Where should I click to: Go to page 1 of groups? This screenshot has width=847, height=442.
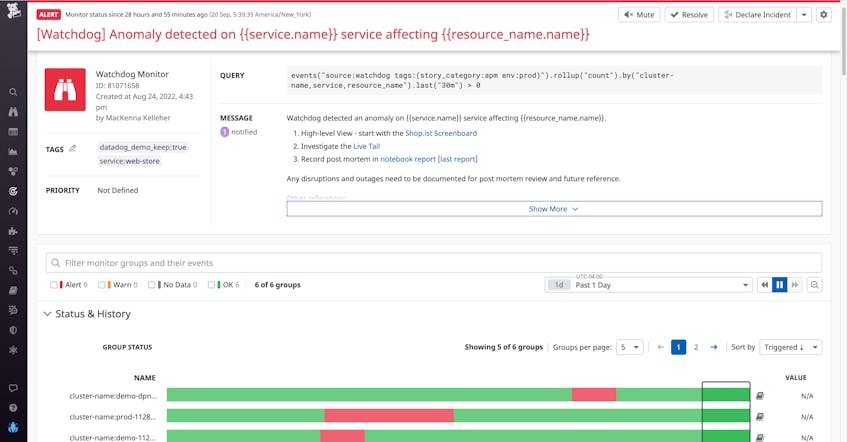click(678, 347)
